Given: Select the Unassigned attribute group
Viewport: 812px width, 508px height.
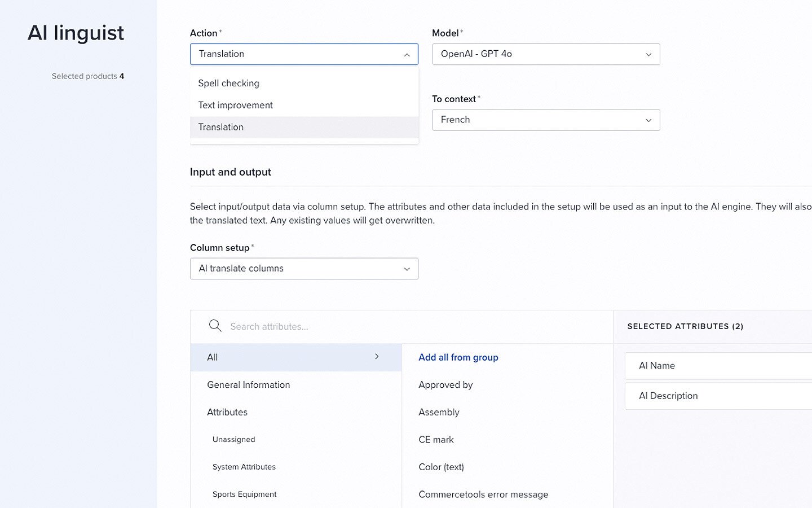Looking at the screenshot, I should (x=233, y=439).
